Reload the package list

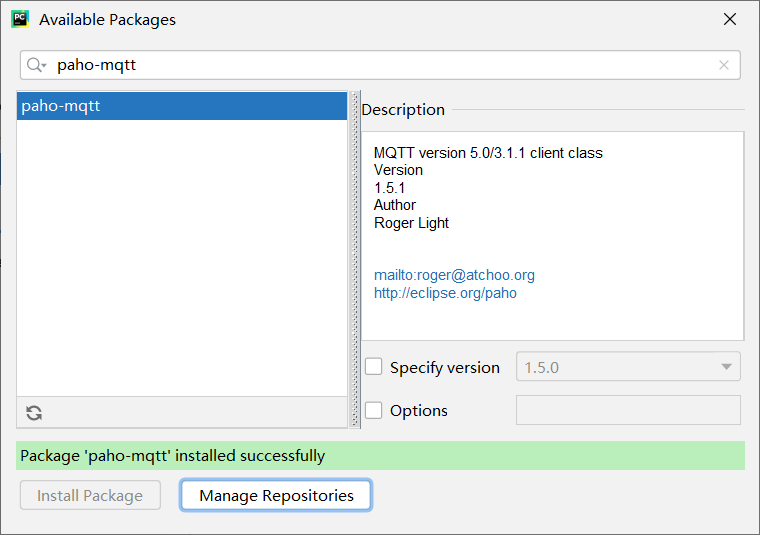(34, 413)
